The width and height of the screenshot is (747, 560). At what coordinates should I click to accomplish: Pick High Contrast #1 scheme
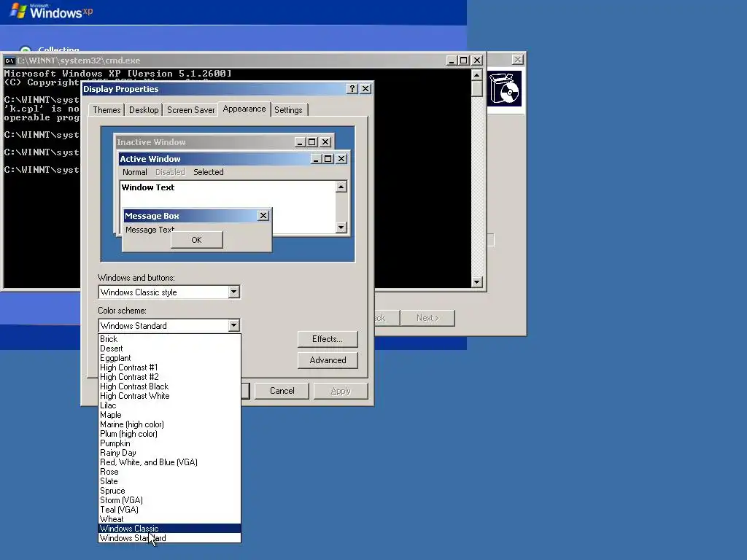click(x=169, y=367)
